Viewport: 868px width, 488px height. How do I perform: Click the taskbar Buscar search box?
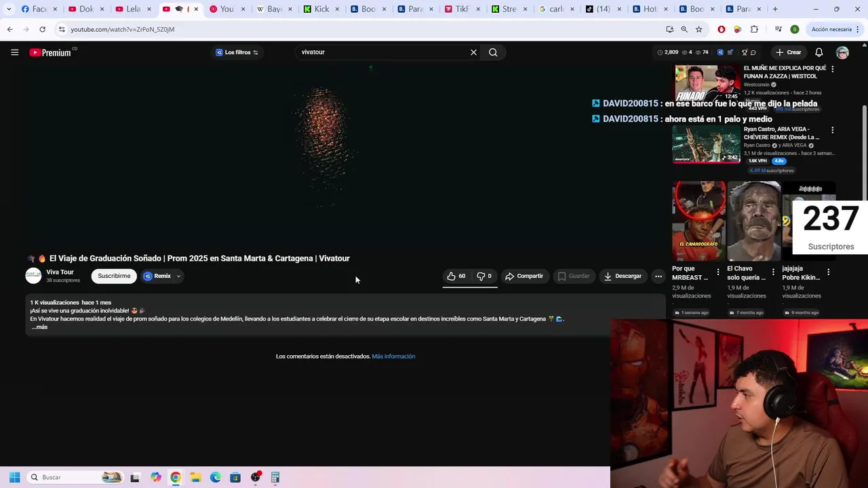(x=75, y=477)
